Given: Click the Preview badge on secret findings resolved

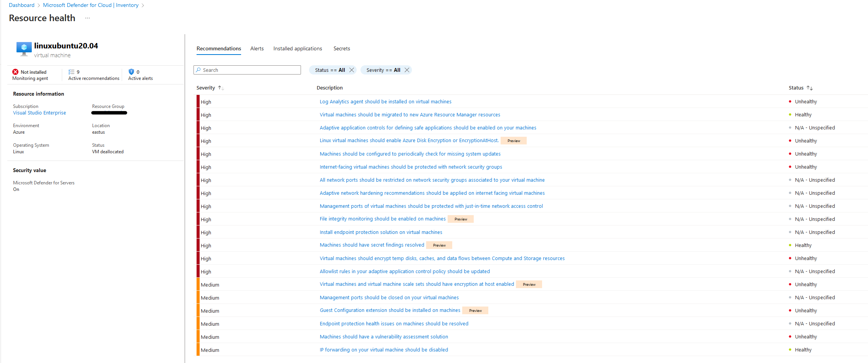Looking at the screenshot, I should click(x=439, y=245).
